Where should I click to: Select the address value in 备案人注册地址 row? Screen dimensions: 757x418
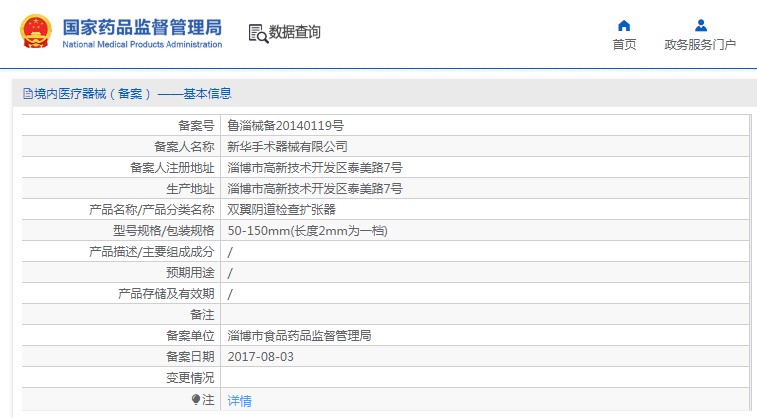point(315,167)
